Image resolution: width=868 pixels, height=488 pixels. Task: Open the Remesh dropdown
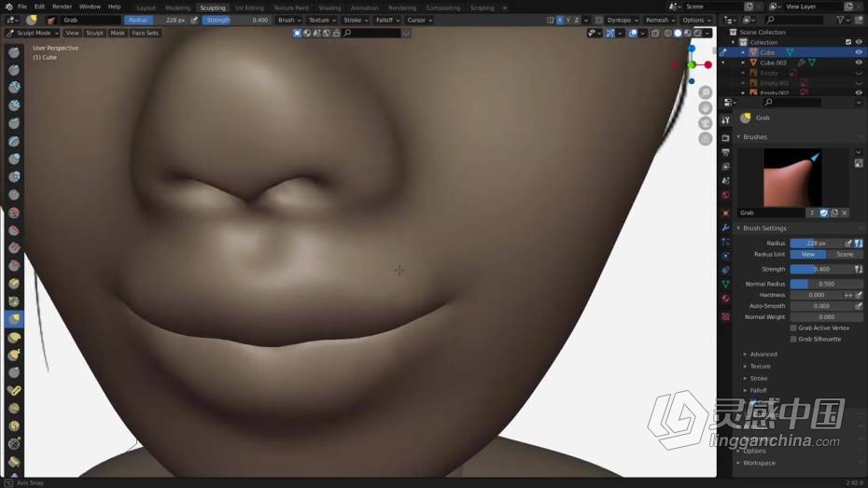[x=661, y=20]
